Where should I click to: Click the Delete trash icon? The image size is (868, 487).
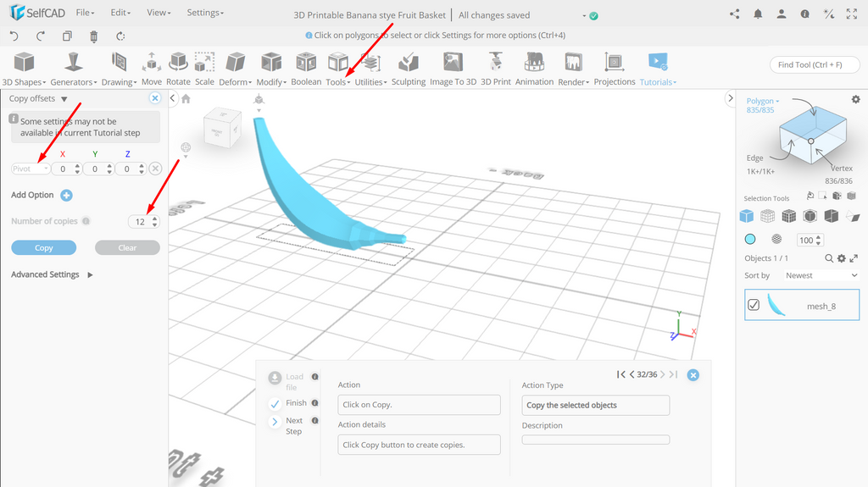93,36
